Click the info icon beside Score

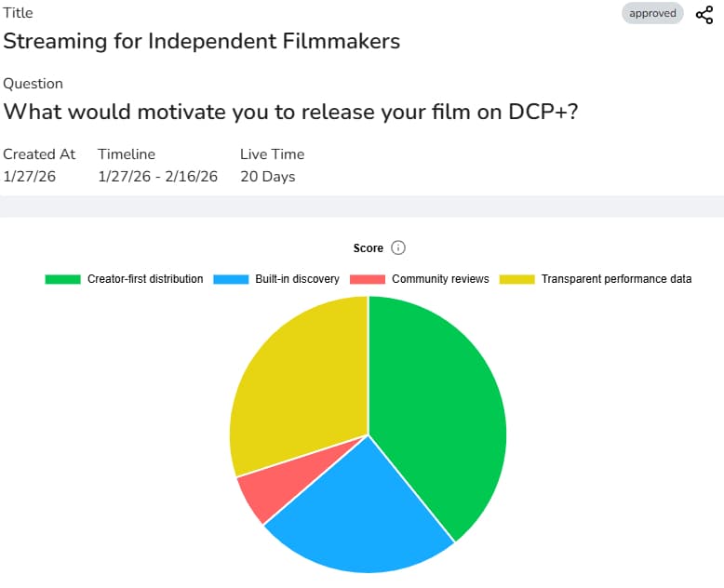point(398,248)
